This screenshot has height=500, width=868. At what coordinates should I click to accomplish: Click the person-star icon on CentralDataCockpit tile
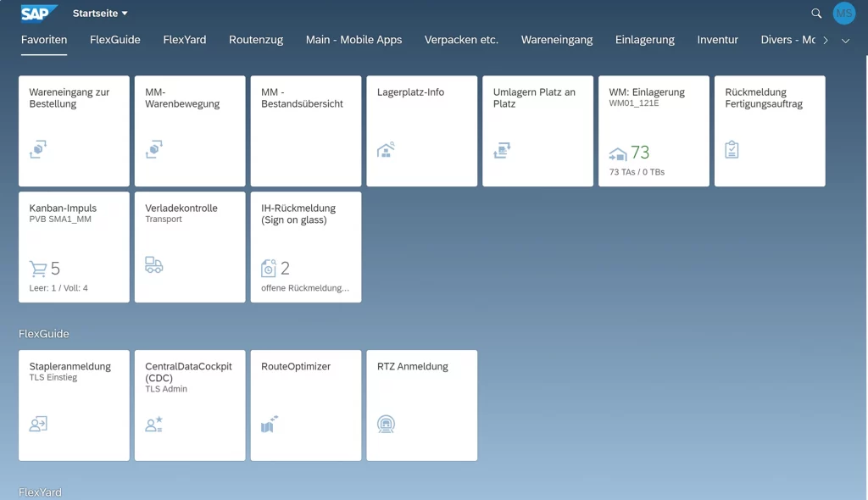[x=153, y=424]
